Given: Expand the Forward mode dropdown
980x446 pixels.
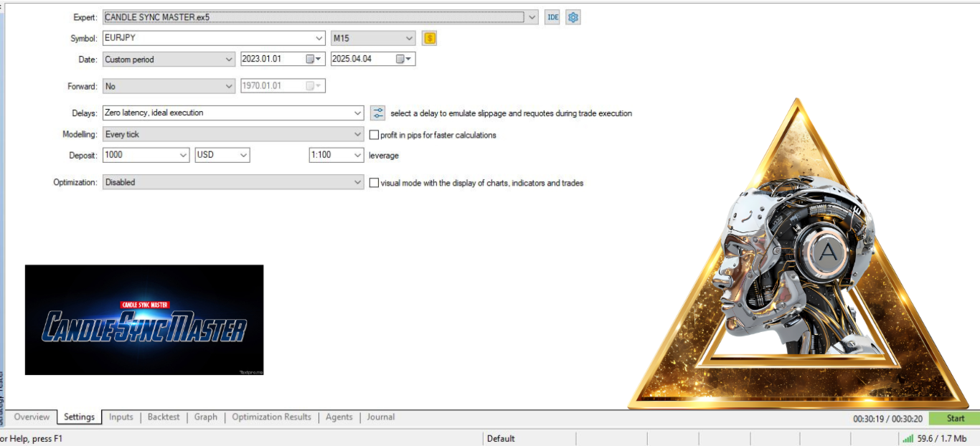Looking at the screenshot, I should tap(229, 86).
